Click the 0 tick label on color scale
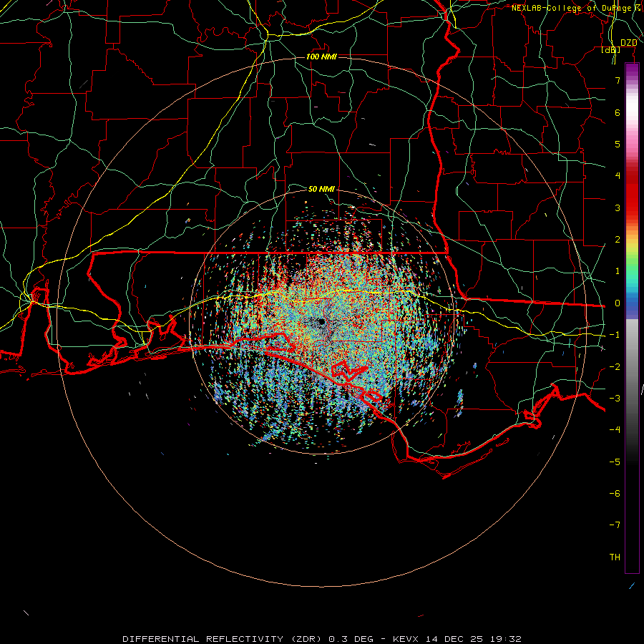The width and height of the screenshot is (644, 644). pyautogui.click(x=618, y=303)
